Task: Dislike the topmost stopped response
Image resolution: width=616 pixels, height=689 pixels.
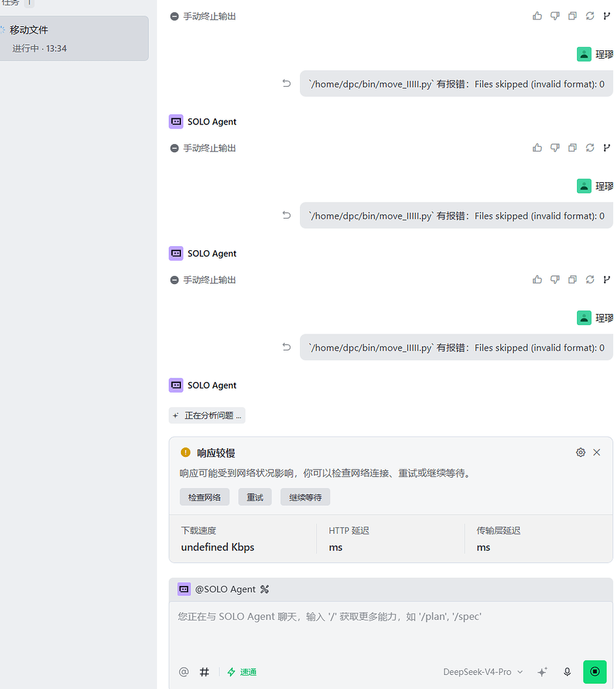Action: pyautogui.click(x=555, y=16)
